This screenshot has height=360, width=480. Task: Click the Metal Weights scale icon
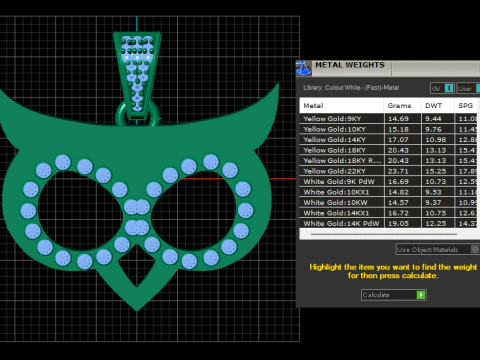[x=303, y=68]
